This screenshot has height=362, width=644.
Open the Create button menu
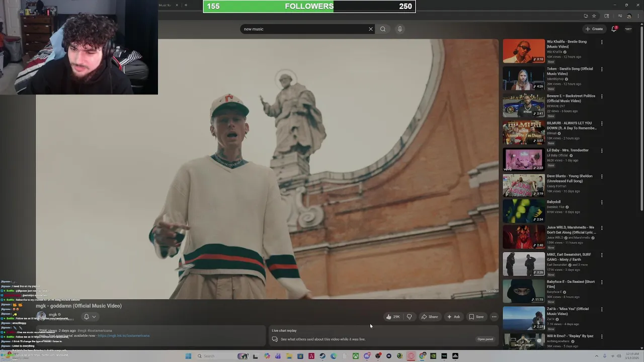[595, 29]
